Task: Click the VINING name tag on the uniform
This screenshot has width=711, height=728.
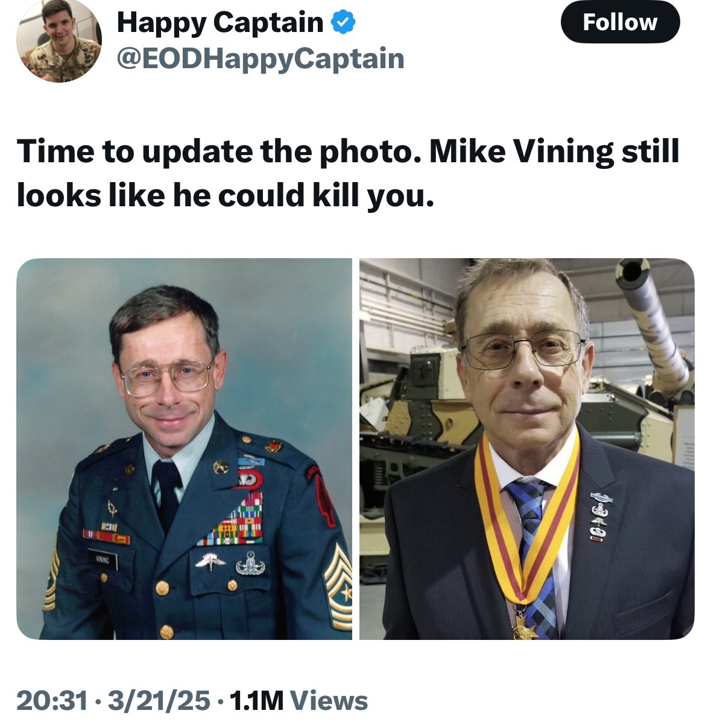Action: (x=102, y=560)
